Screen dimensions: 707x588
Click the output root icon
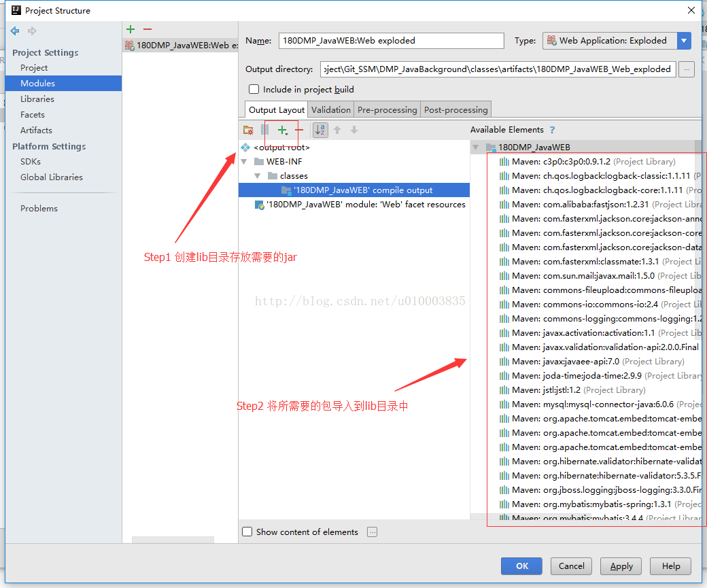(x=245, y=148)
